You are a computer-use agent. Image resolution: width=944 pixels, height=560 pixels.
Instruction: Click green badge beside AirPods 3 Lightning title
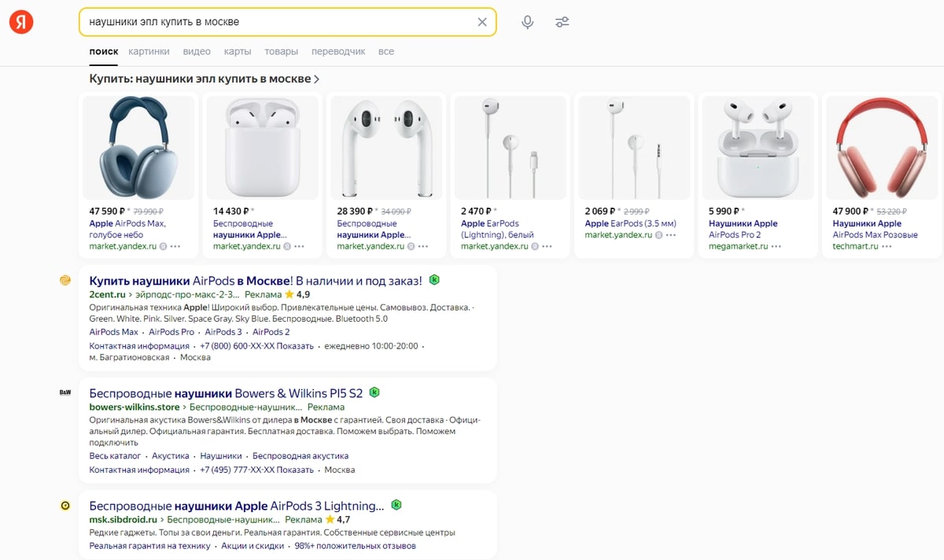pos(396,505)
